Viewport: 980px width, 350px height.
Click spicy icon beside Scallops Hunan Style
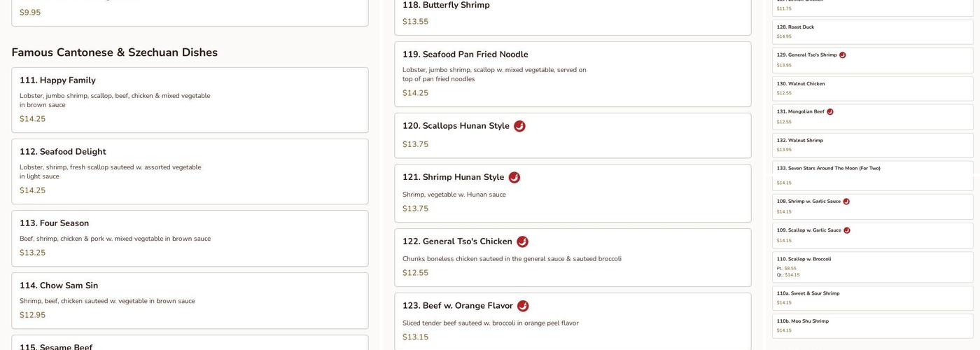point(519,126)
